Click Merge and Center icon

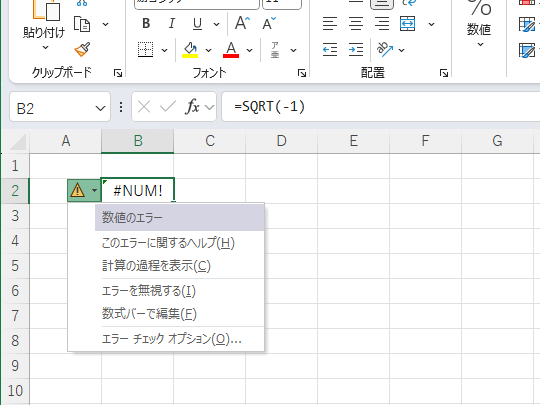(407, 24)
